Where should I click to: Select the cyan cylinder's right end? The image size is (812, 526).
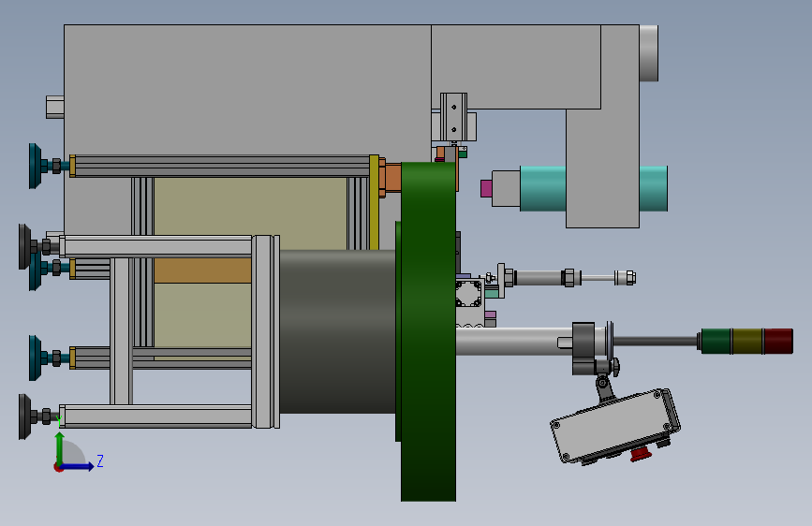(654, 188)
